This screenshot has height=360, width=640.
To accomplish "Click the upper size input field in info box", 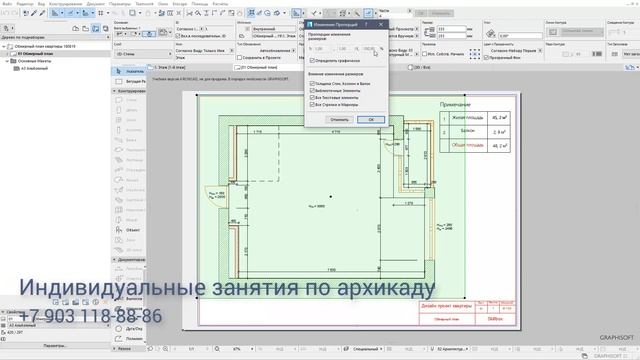I will (x=452, y=29).
